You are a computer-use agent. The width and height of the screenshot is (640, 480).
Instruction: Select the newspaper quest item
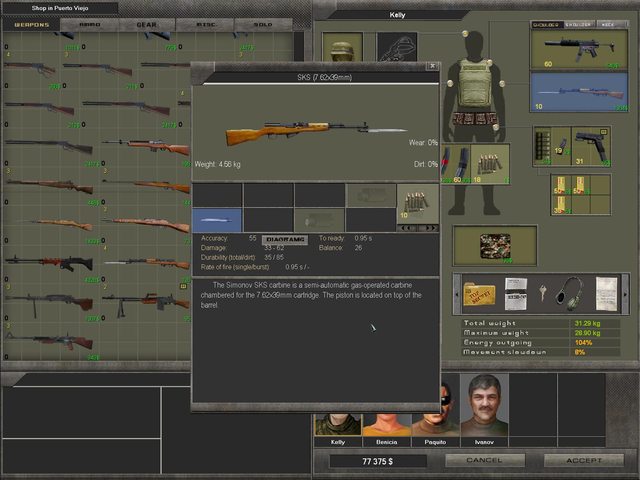tap(516, 294)
